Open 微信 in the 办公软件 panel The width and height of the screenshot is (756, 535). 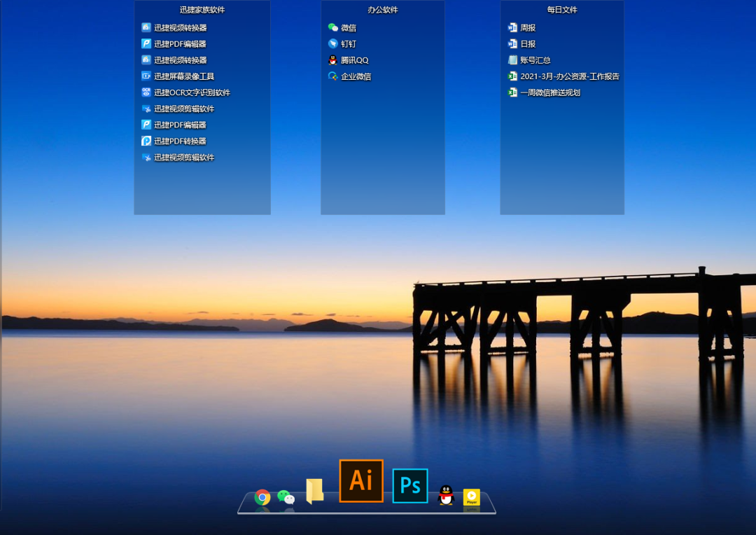342,27
